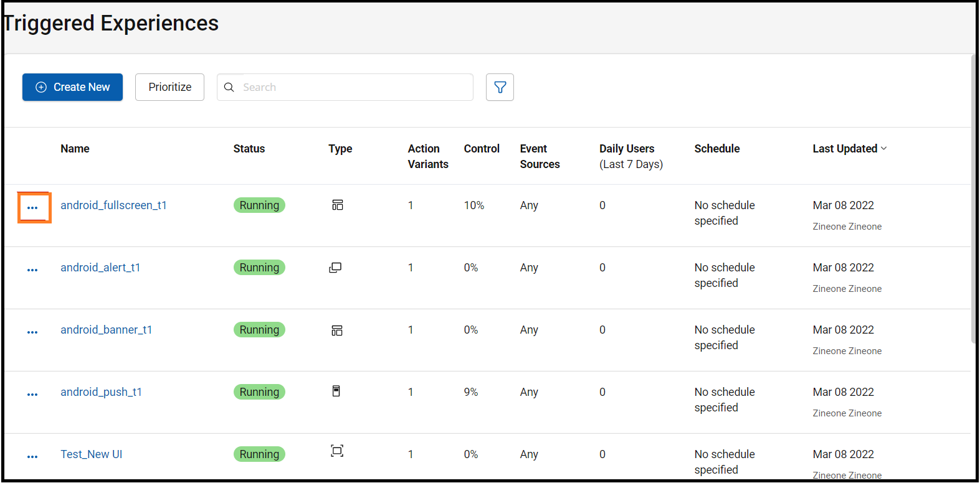Viewport: 980px width, 483px height.
Task: Open the android_fullscreen_t1 experience link
Action: point(113,205)
